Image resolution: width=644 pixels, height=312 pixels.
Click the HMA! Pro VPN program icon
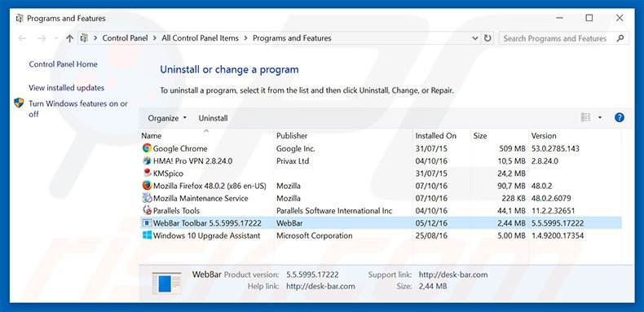tap(147, 161)
